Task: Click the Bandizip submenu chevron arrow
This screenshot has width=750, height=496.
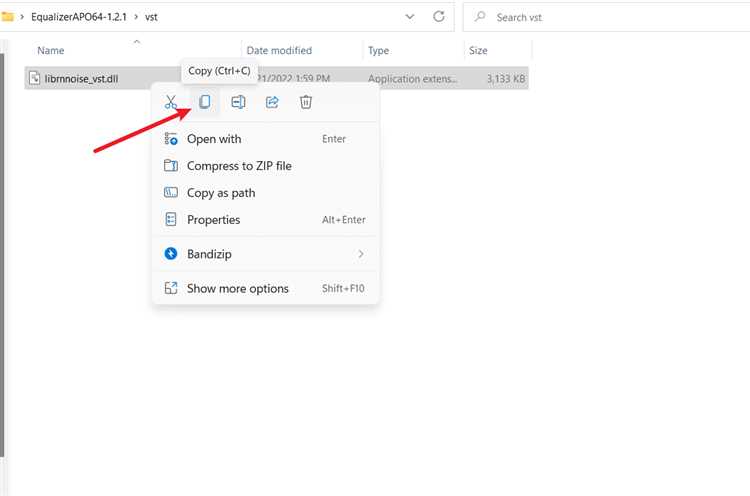Action: click(x=361, y=254)
